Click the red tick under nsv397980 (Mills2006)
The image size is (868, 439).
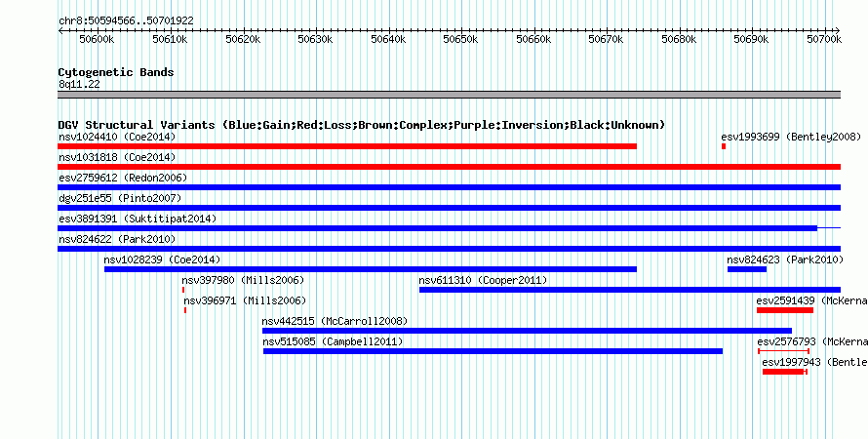183,290
